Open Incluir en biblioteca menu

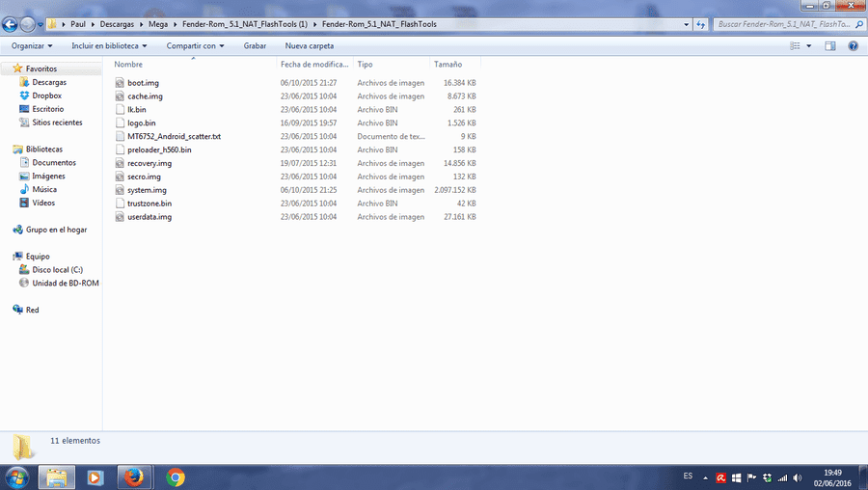point(109,46)
